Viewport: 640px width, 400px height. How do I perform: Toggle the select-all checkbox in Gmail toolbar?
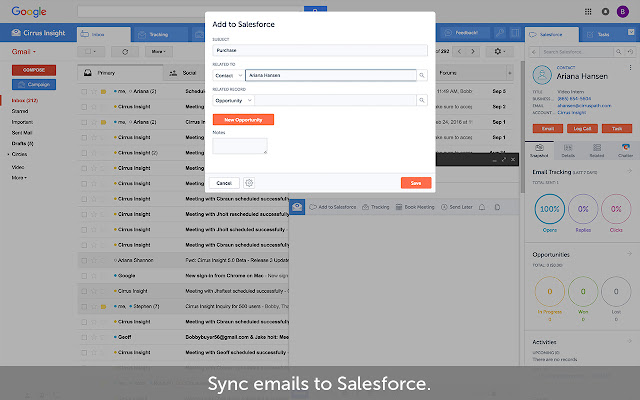coord(89,50)
